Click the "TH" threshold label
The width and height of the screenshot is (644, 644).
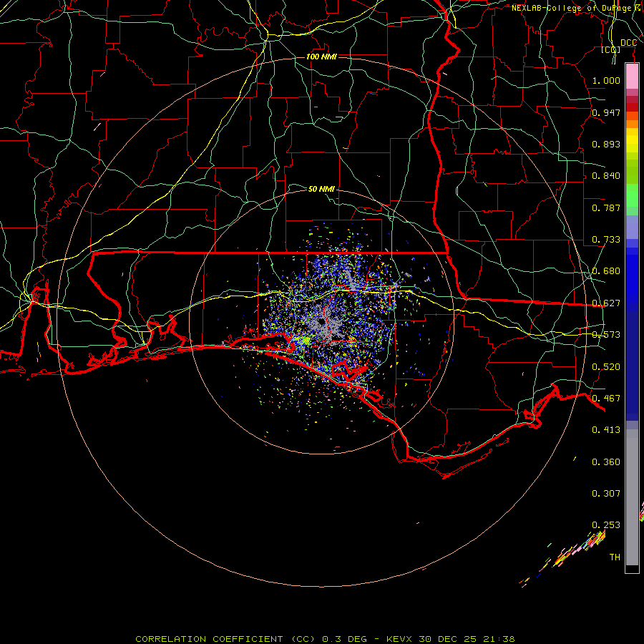(x=615, y=557)
